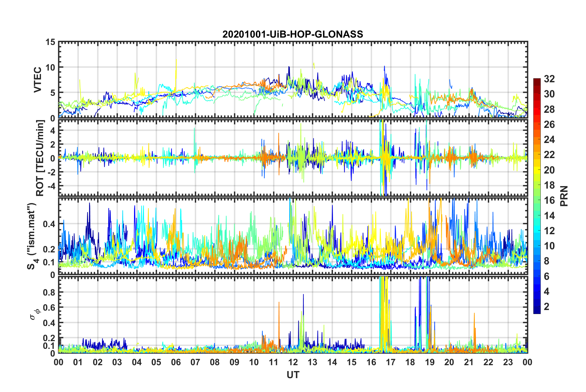Viewport: 586px width, 392px height.
Task: Click the ROT axis tick label -4
Action: [50, 186]
